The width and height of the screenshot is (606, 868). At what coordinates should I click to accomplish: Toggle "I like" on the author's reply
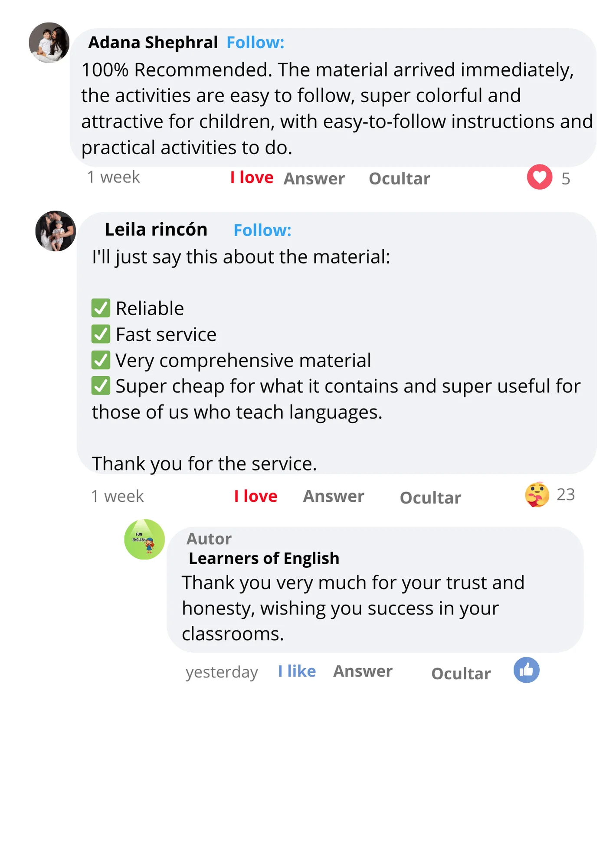(297, 671)
